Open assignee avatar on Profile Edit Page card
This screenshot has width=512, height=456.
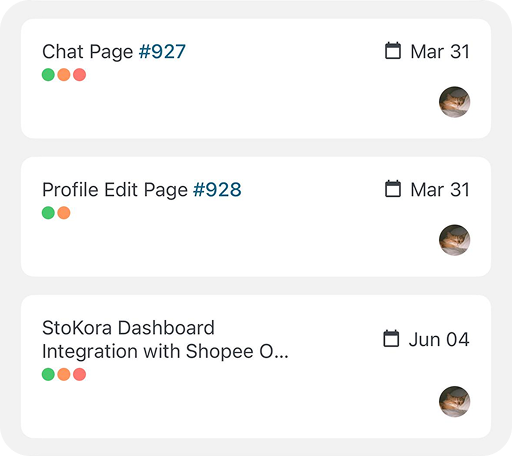454,240
